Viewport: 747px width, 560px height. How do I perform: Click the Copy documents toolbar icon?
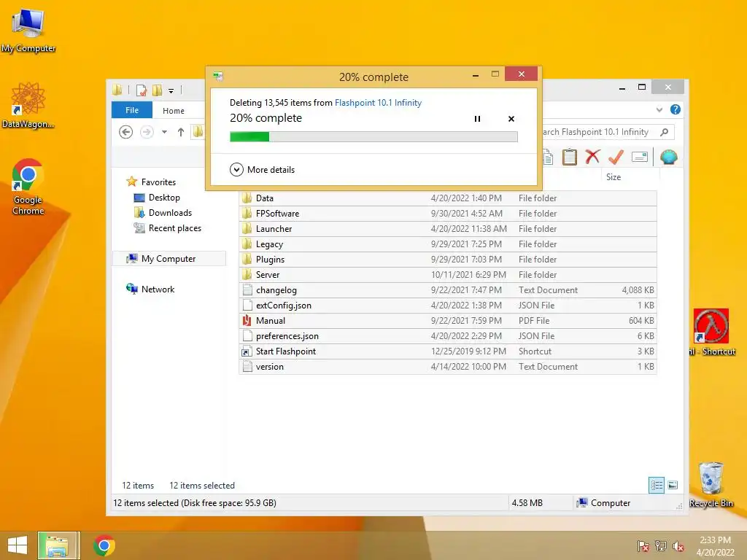548,157
